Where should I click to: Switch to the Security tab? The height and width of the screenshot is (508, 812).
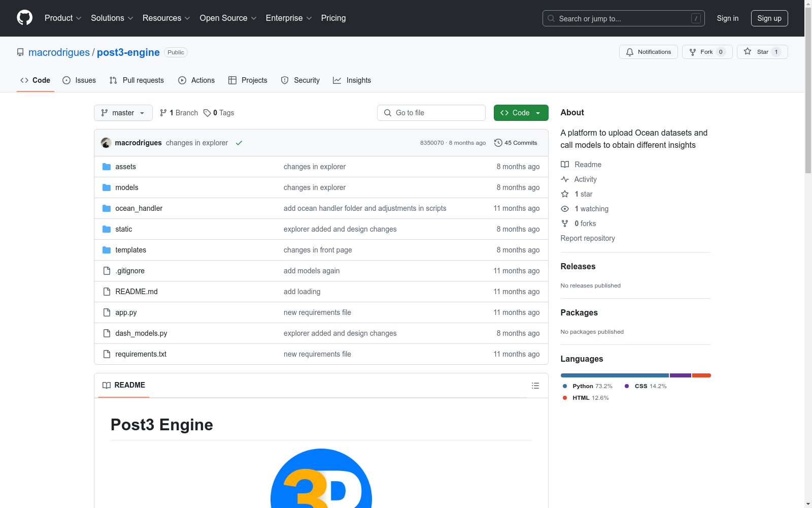click(300, 80)
